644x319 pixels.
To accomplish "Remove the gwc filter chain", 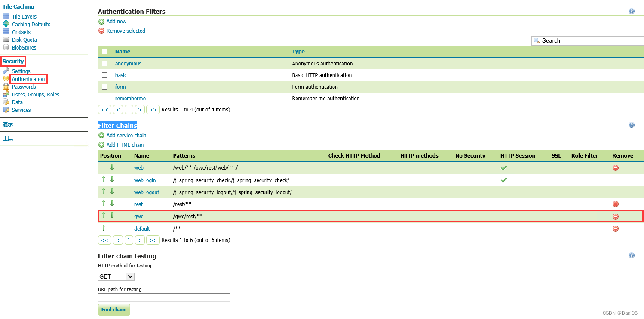I will (616, 217).
